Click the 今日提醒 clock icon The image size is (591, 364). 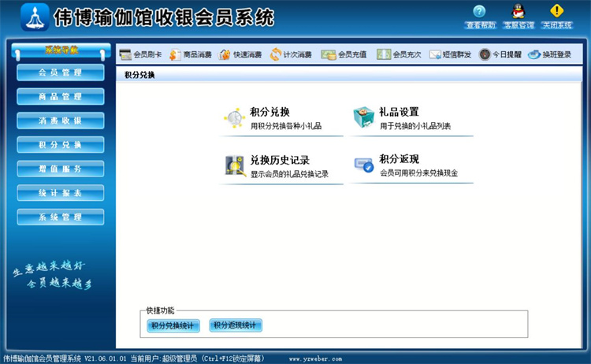tap(485, 54)
